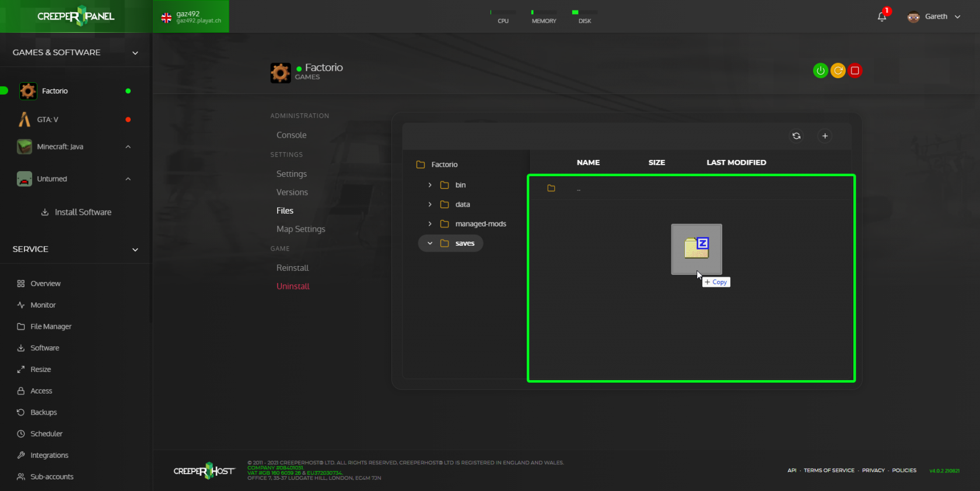Expand the bin folder tree arrow
Image resolution: width=980 pixels, height=491 pixels.
[x=430, y=185]
